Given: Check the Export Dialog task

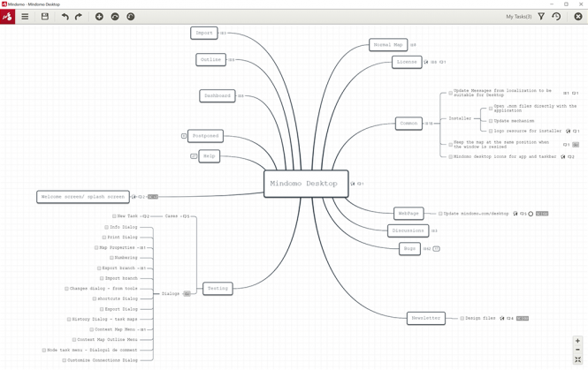Looking at the screenshot, I should [x=102, y=309].
